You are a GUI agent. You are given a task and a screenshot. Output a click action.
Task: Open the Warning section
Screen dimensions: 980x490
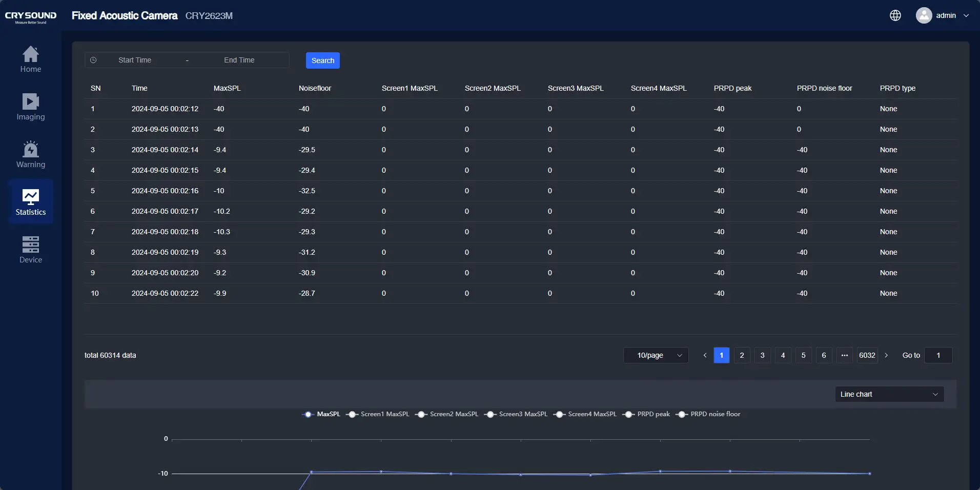(x=30, y=154)
